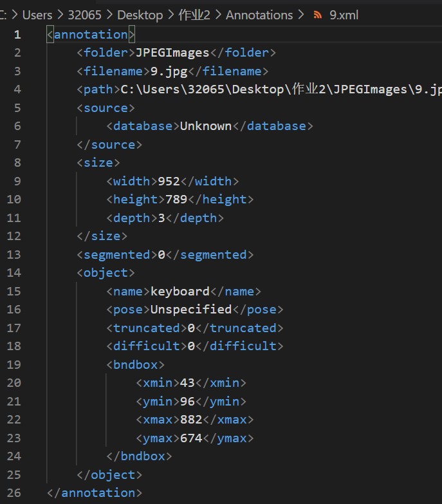Click the JPEGImages folder value
This screenshot has width=442, height=504.
pos(172,53)
